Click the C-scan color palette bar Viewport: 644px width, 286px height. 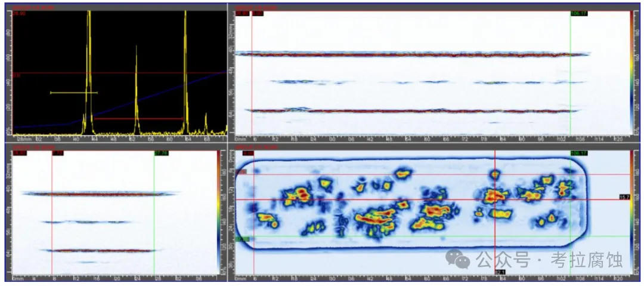point(632,212)
